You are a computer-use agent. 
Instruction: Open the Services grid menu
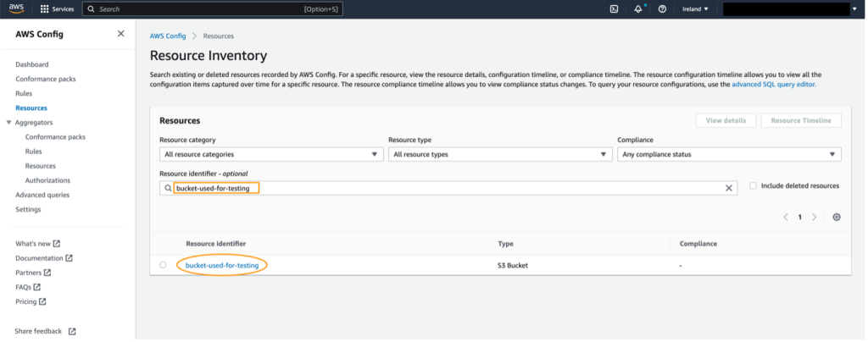click(x=58, y=8)
